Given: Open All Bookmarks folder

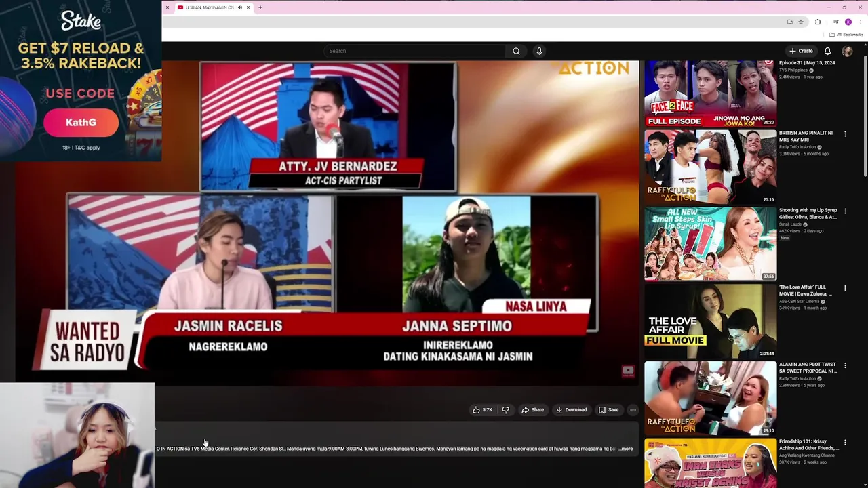Looking at the screenshot, I should [846, 35].
